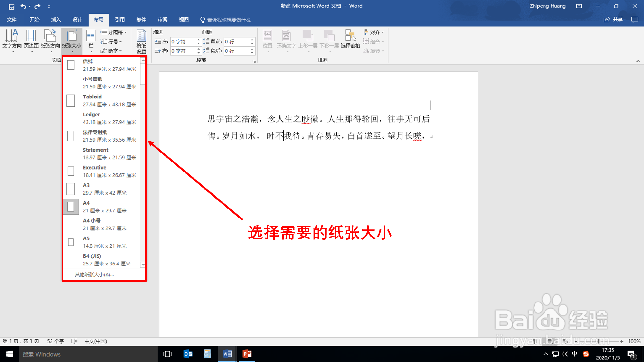Expand the Breaks (分隔符) dropdown
The image size is (644, 362).
coord(114,32)
